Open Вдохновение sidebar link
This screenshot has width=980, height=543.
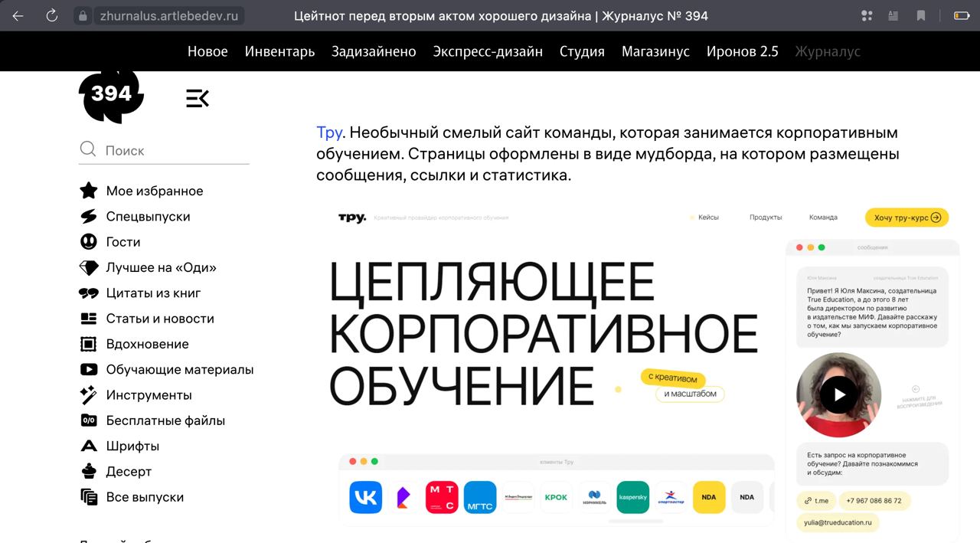click(147, 344)
